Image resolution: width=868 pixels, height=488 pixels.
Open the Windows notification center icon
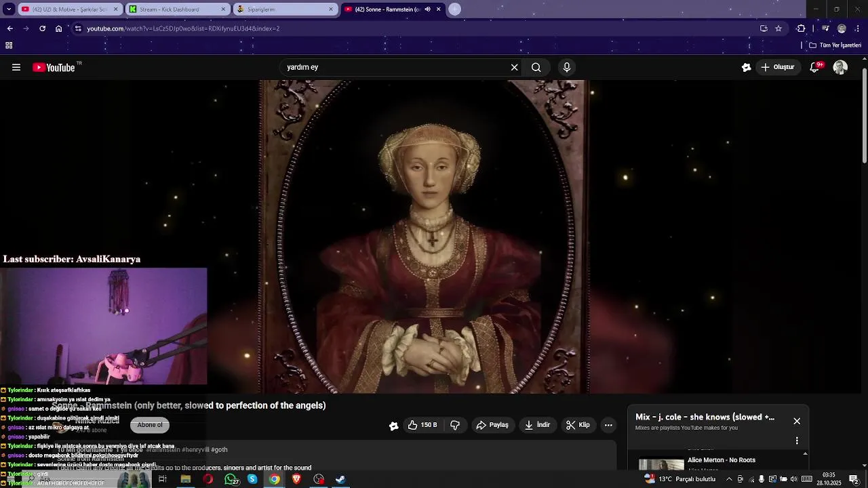854,479
